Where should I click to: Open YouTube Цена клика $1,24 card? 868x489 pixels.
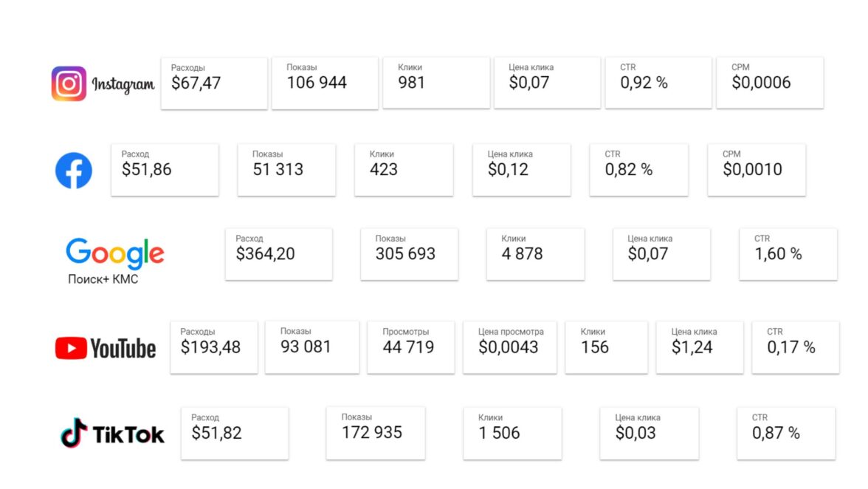[700, 347]
